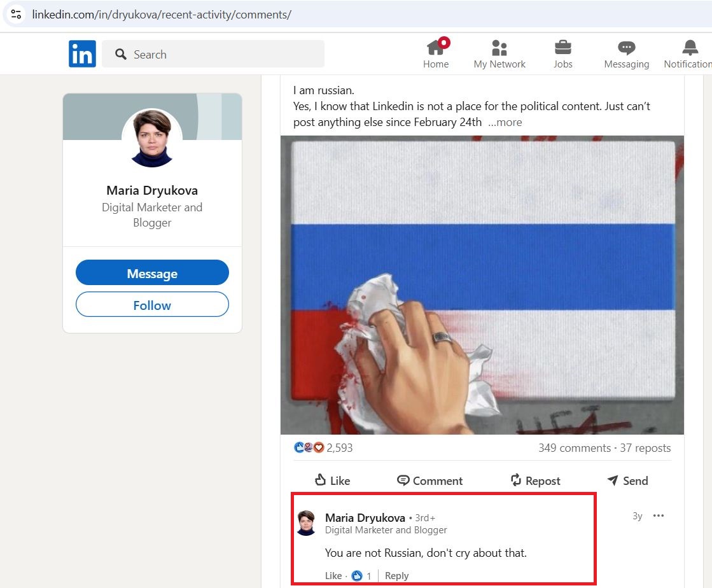
Task: Expand the post text with ...more
Action: tap(505, 122)
